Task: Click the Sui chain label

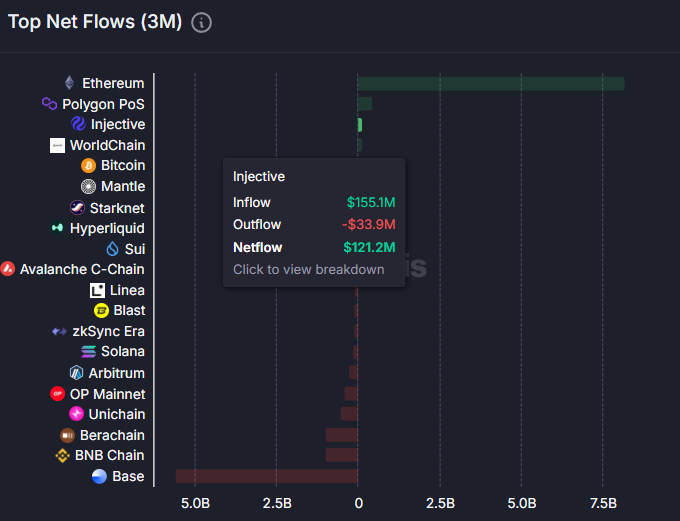Action: pos(135,249)
